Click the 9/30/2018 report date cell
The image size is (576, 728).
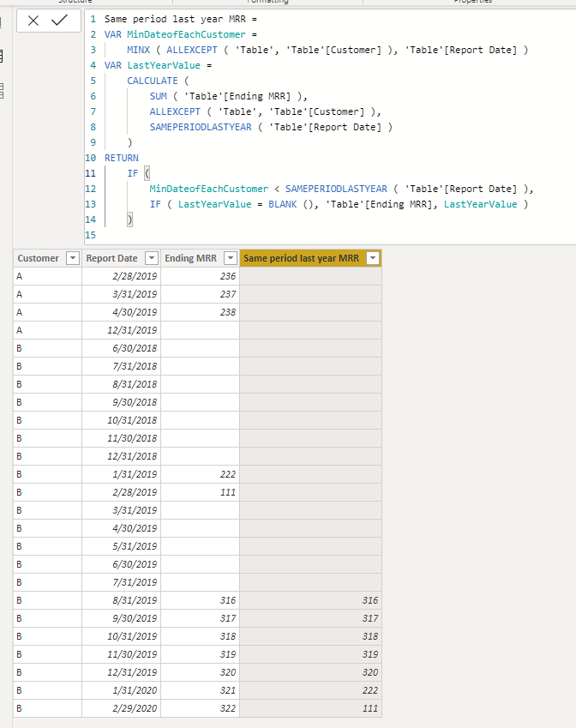tap(121, 402)
